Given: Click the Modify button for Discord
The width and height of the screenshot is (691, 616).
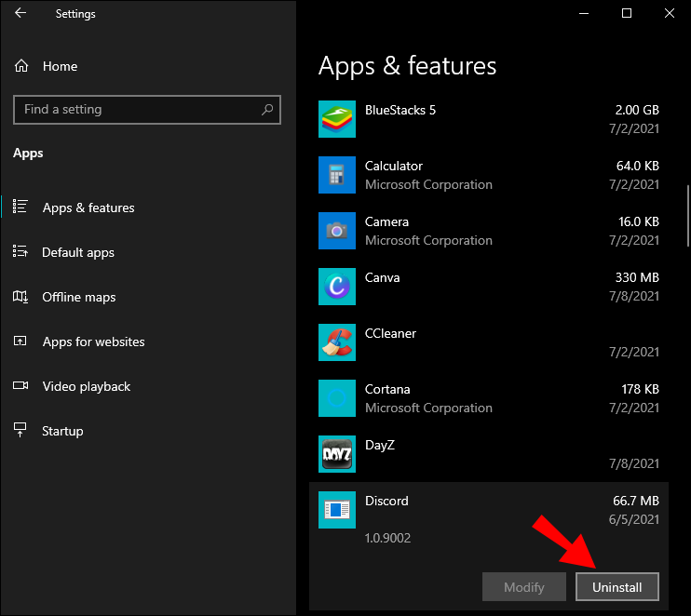Looking at the screenshot, I should point(524,587).
